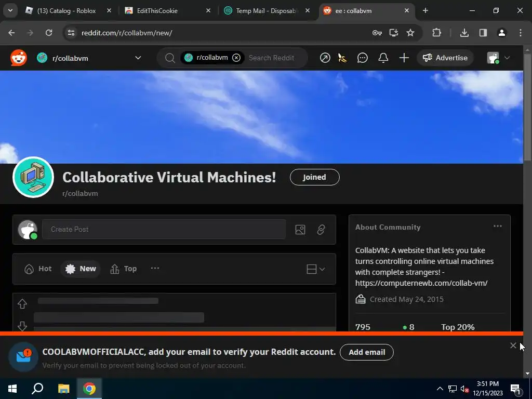Click the Create Post text box
Viewport: 532px width, 399px height.
(164, 229)
